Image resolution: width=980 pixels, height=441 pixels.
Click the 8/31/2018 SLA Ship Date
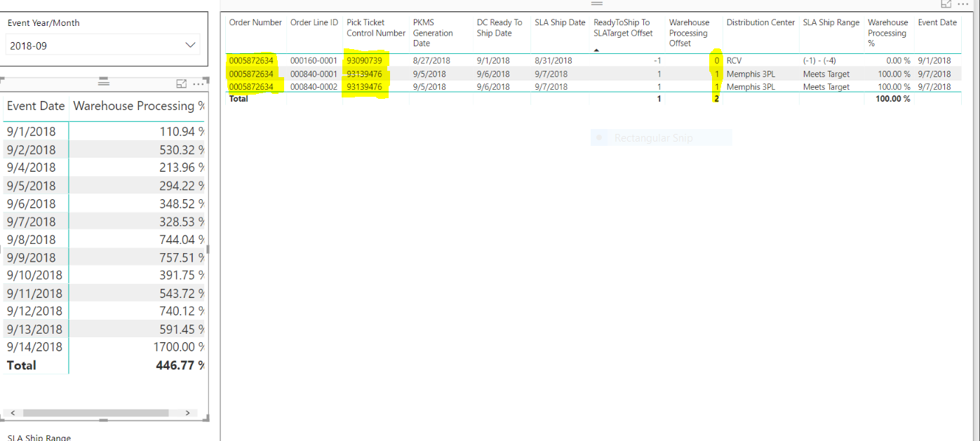553,60
